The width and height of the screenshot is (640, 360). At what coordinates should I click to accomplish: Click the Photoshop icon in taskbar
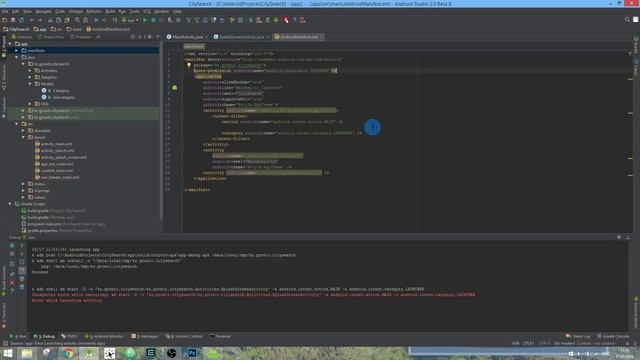pyautogui.click(x=192, y=353)
